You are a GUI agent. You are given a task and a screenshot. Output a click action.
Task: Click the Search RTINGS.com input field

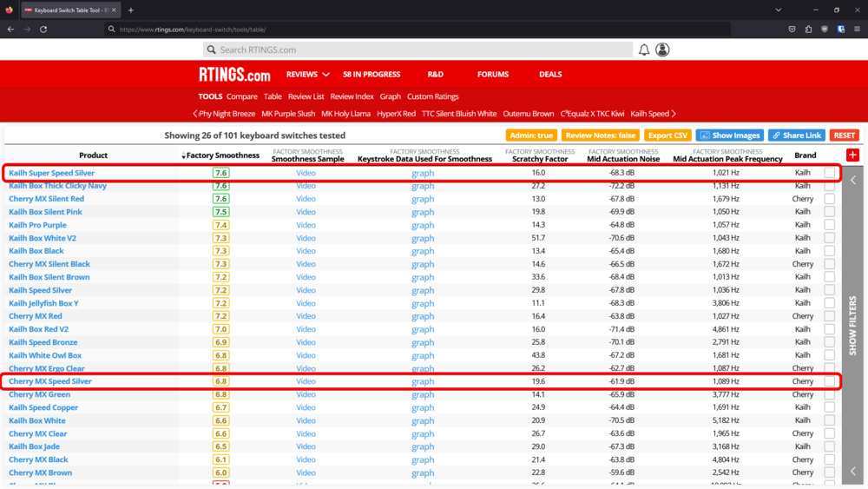417,50
